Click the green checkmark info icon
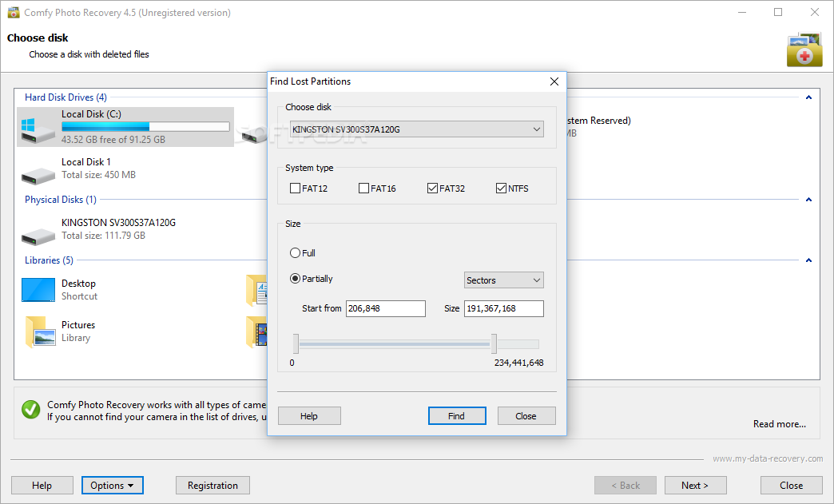 [31, 410]
